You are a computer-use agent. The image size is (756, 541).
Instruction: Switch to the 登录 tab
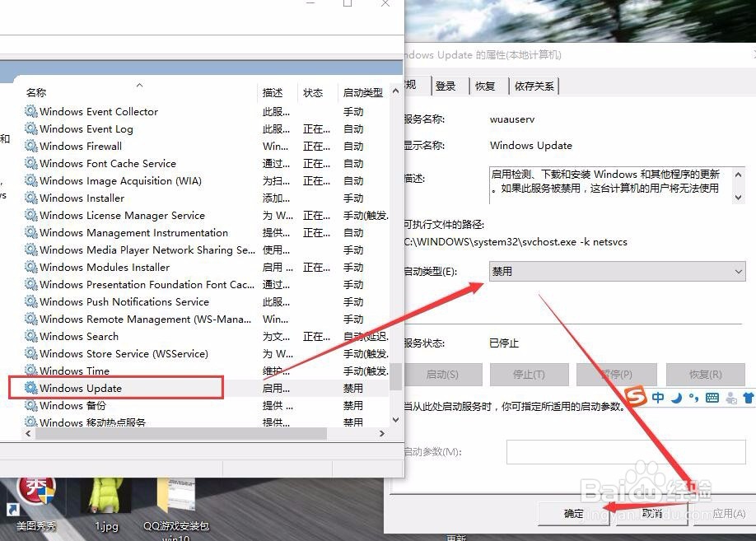coord(446,86)
